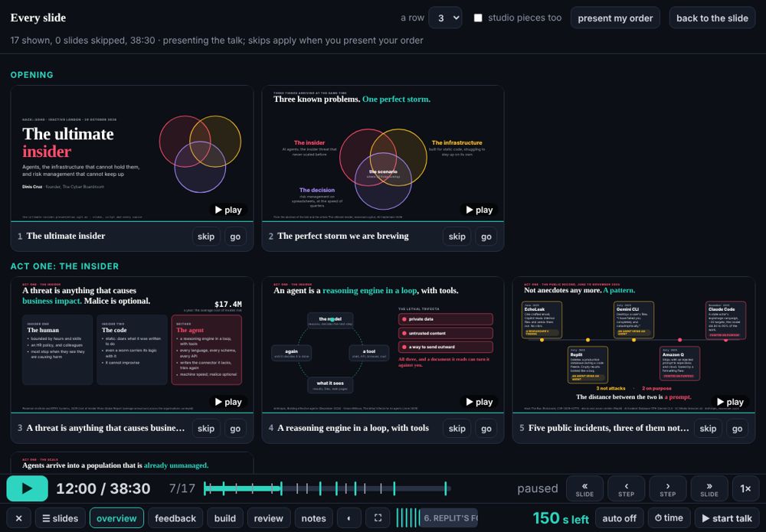Viewport: 766px width, 532px height.
Task: Open the review tab
Action: (268, 518)
